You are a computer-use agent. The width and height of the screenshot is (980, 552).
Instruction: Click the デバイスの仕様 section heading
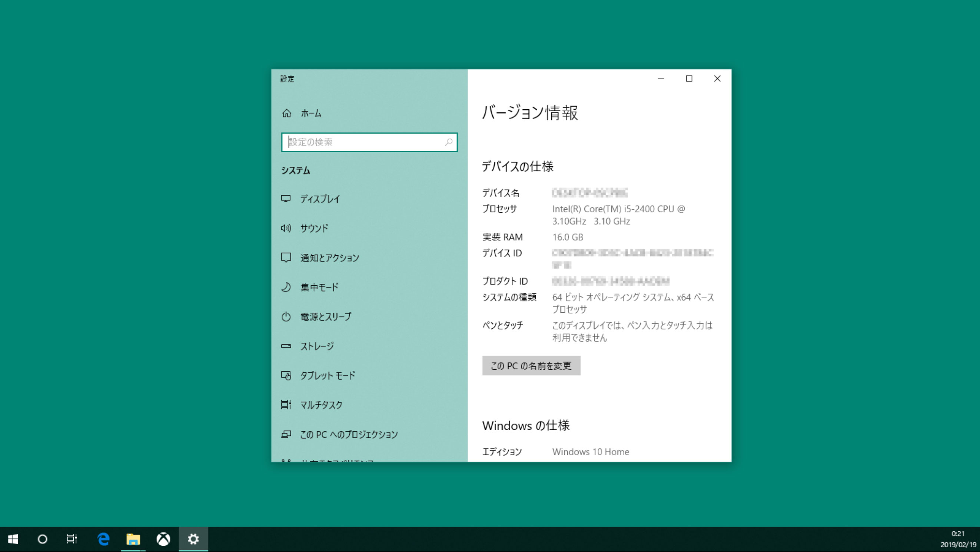(518, 167)
